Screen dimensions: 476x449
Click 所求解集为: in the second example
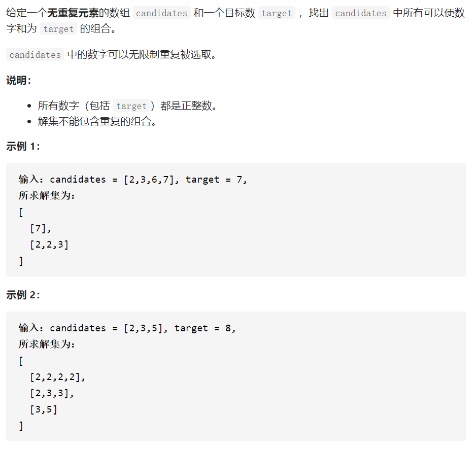(47, 344)
